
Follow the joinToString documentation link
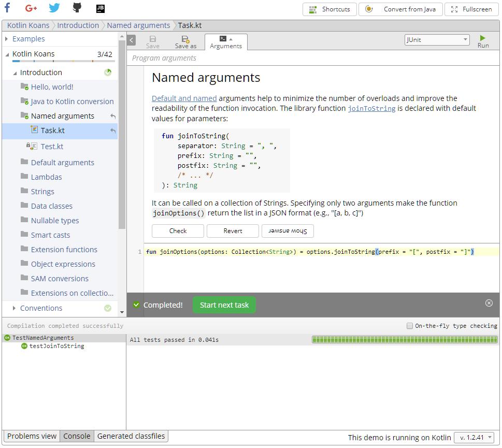pyautogui.click(x=371, y=108)
